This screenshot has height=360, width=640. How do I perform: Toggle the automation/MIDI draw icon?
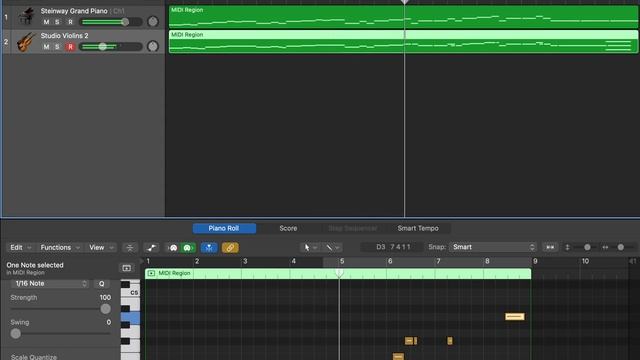pyautogui.click(x=151, y=247)
